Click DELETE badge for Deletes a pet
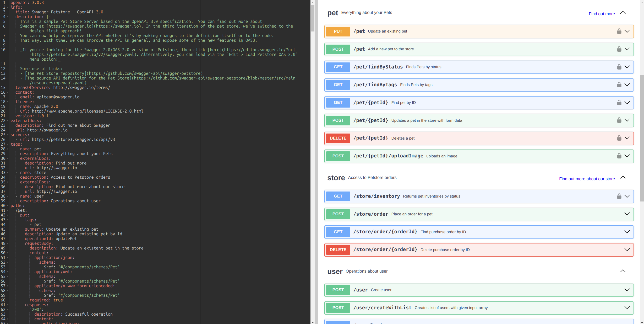The height and width of the screenshot is (324, 644). [x=338, y=138]
